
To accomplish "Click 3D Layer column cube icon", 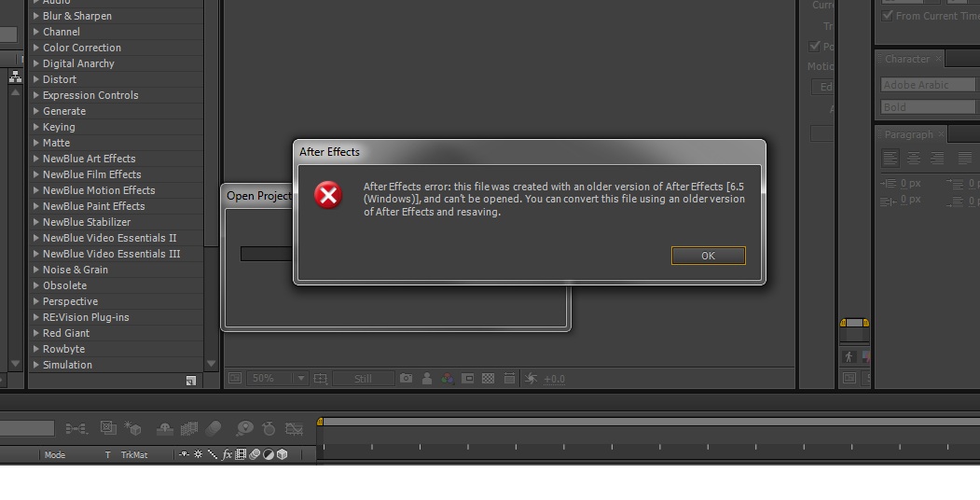I will pyautogui.click(x=283, y=454).
